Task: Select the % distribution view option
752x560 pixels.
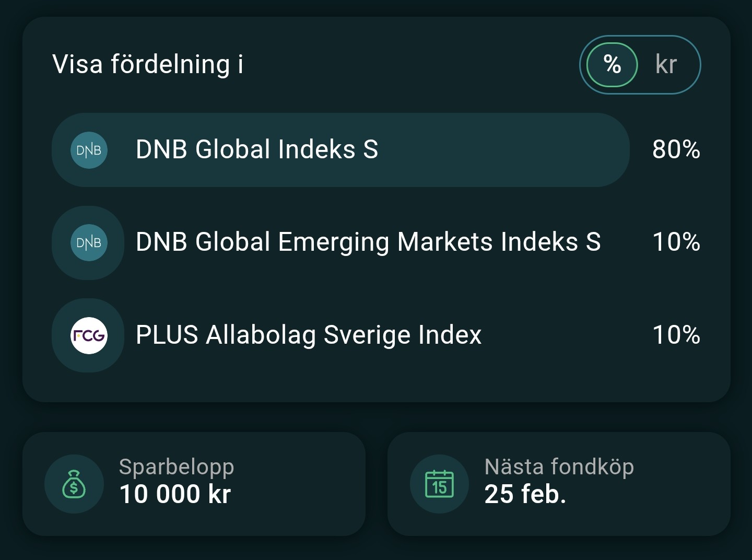Action: pyautogui.click(x=612, y=65)
